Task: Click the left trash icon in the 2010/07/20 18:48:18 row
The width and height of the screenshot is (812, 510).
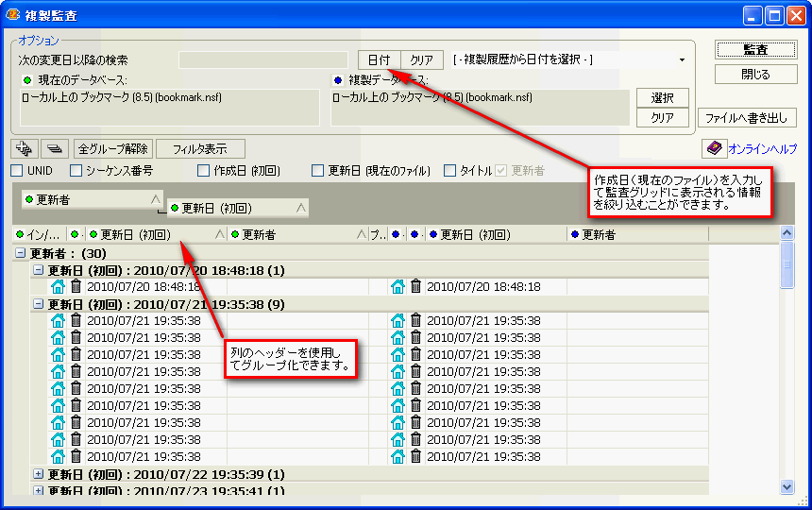Action: pyautogui.click(x=76, y=286)
